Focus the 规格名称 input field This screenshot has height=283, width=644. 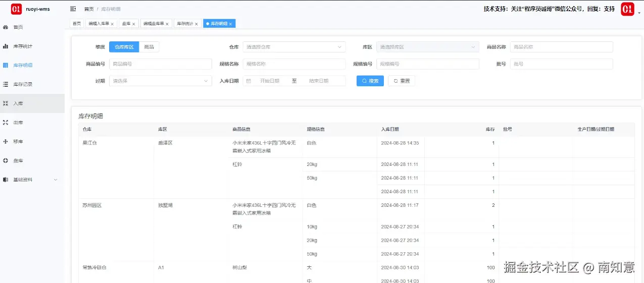pyautogui.click(x=294, y=64)
